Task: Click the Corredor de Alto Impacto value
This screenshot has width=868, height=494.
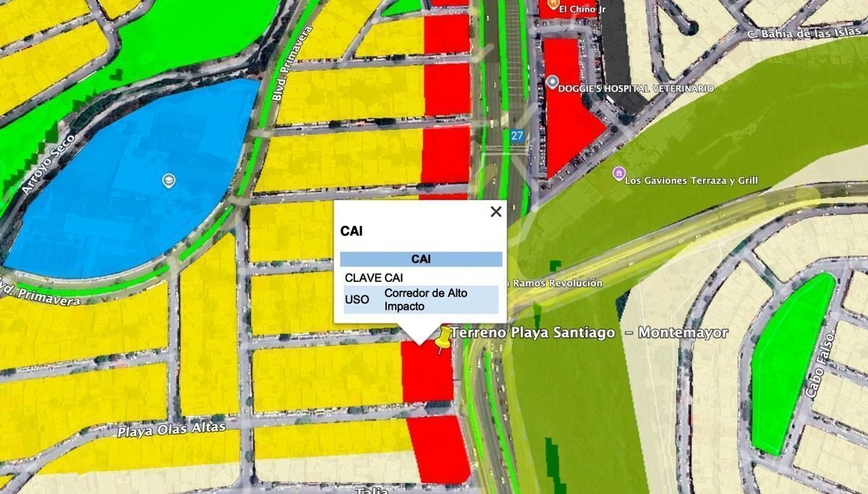Action: tap(425, 299)
